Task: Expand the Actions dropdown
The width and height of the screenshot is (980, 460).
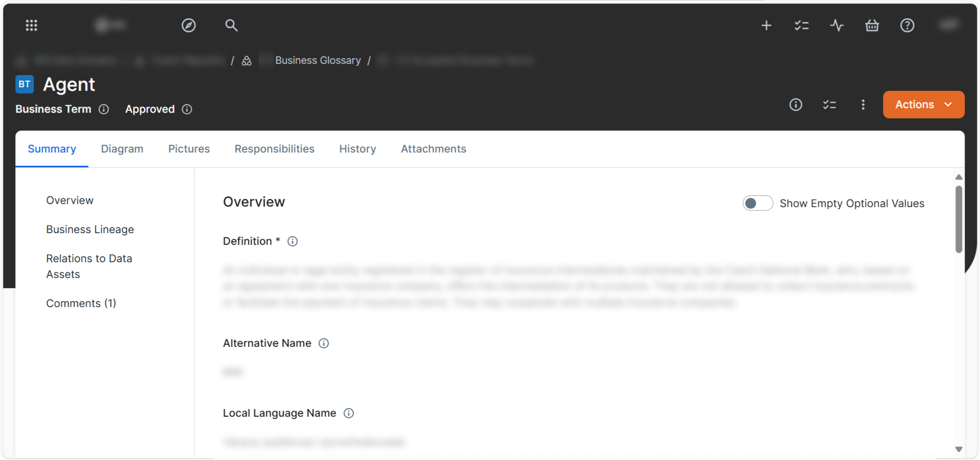Action: [x=923, y=105]
